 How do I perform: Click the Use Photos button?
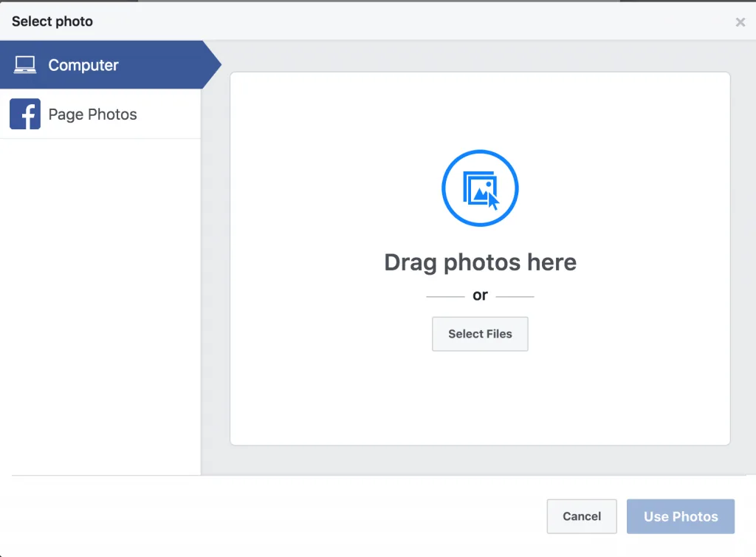[680, 516]
